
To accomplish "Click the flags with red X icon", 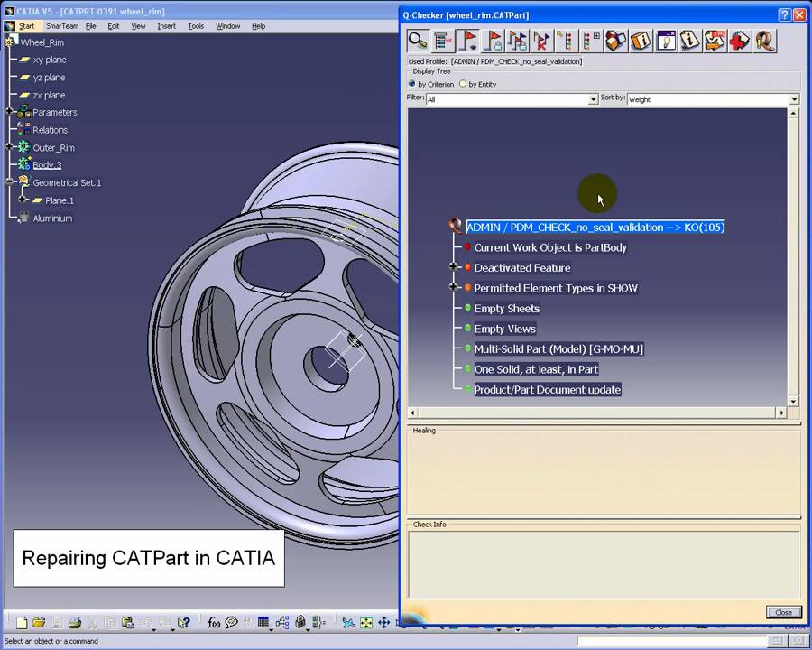I will click(x=541, y=41).
